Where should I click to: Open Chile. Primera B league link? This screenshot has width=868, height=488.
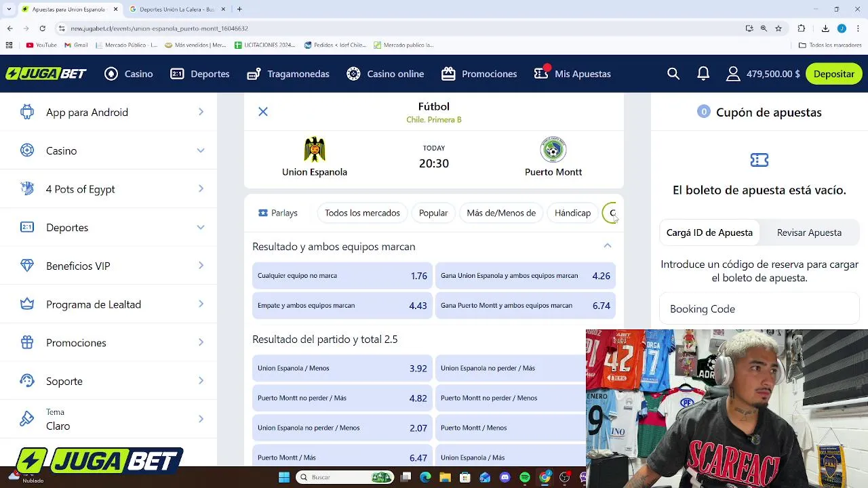[x=434, y=120]
